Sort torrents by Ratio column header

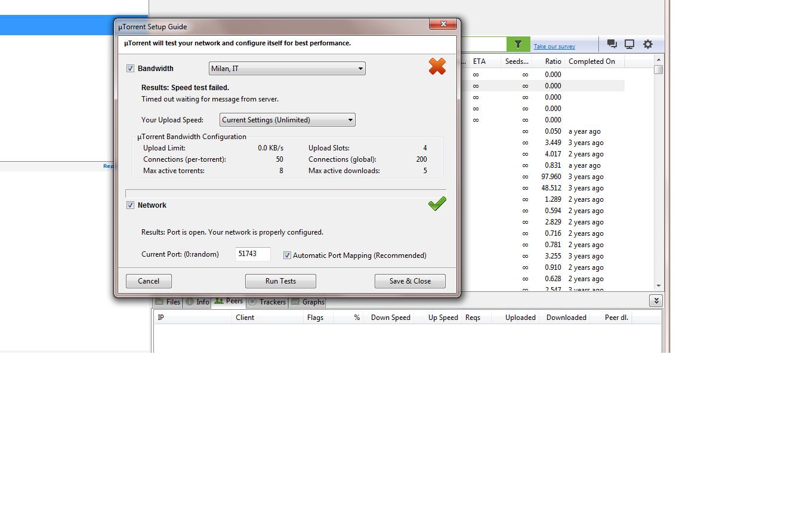click(x=548, y=61)
